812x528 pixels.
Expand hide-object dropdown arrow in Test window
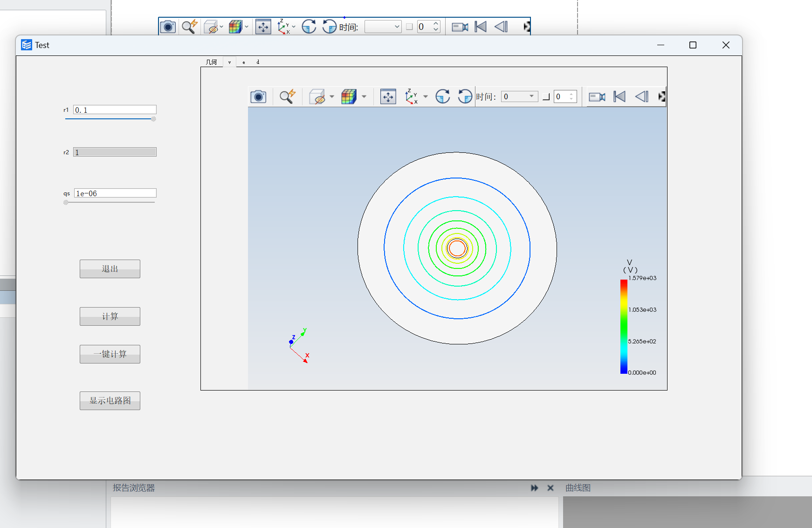332,97
